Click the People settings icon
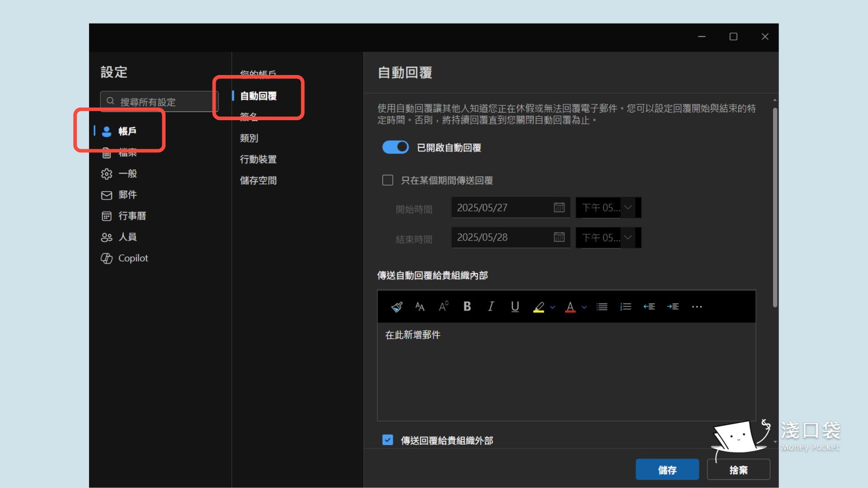The image size is (868, 488). pos(106,237)
